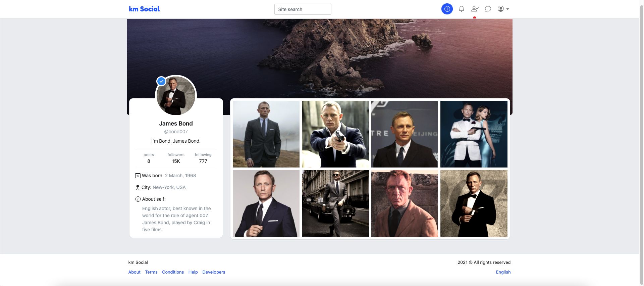644x286 pixels.
Task: Open photo of man in tan jacket
Action: point(405,203)
